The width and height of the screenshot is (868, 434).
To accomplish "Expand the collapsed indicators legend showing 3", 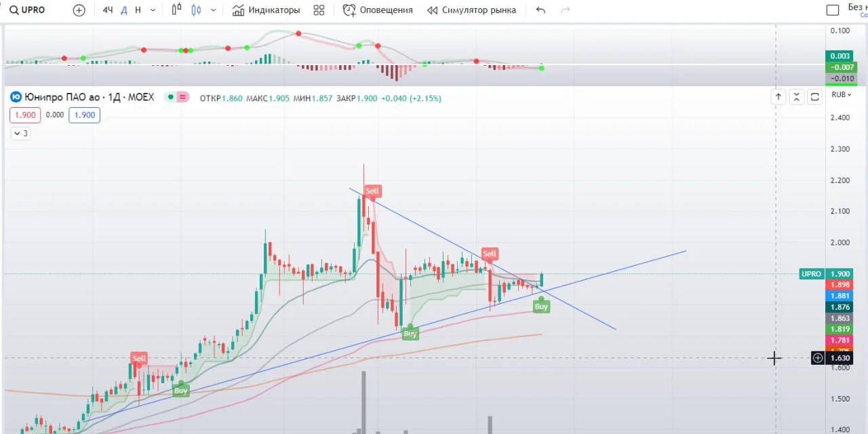I will pos(20,134).
